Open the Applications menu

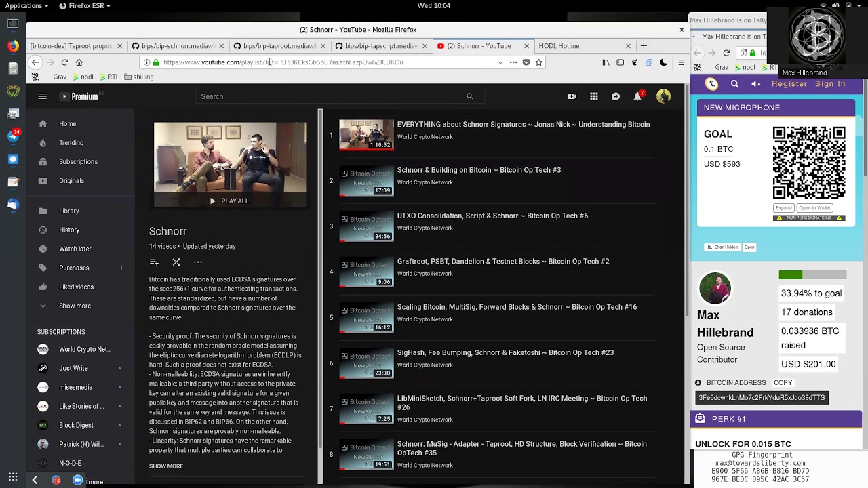pyautogui.click(x=26, y=6)
